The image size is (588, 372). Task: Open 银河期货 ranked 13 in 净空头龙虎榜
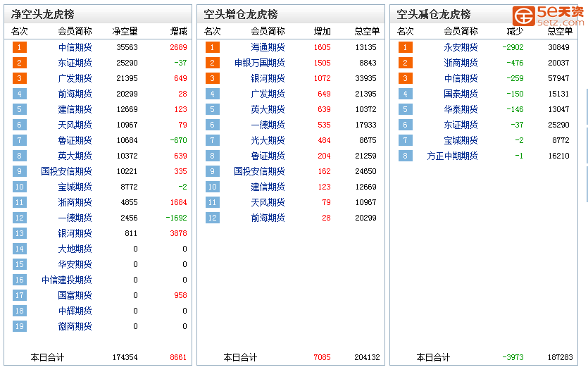click(x=75, y=233)
